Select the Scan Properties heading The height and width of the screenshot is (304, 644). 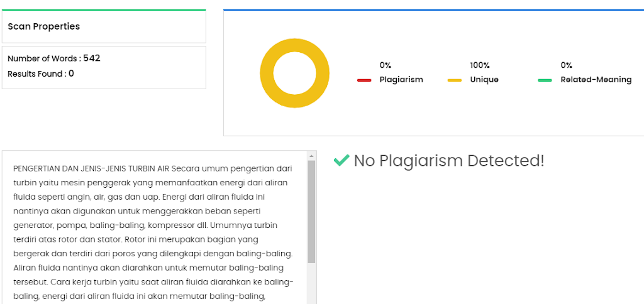(44, 26)
